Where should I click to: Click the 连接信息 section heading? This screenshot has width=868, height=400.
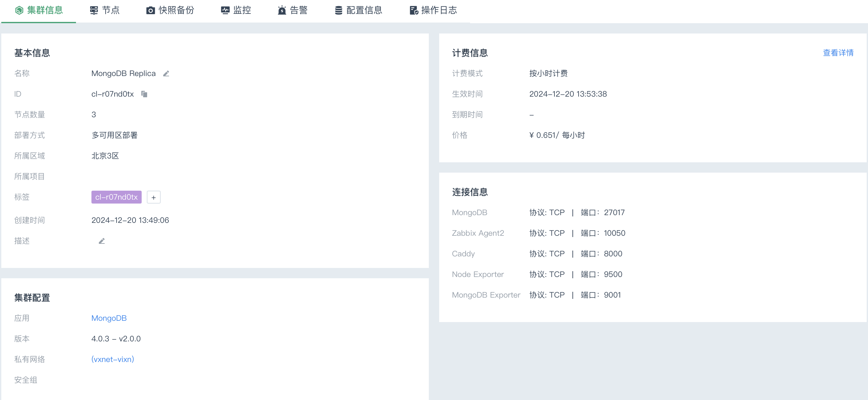pyautogui.click(x=470, y=192)
